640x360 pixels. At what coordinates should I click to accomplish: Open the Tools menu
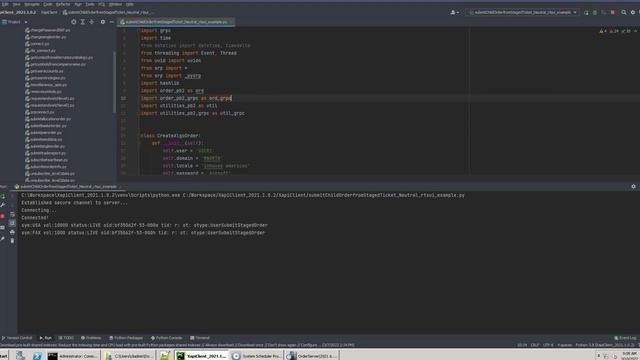coord(90,4)
